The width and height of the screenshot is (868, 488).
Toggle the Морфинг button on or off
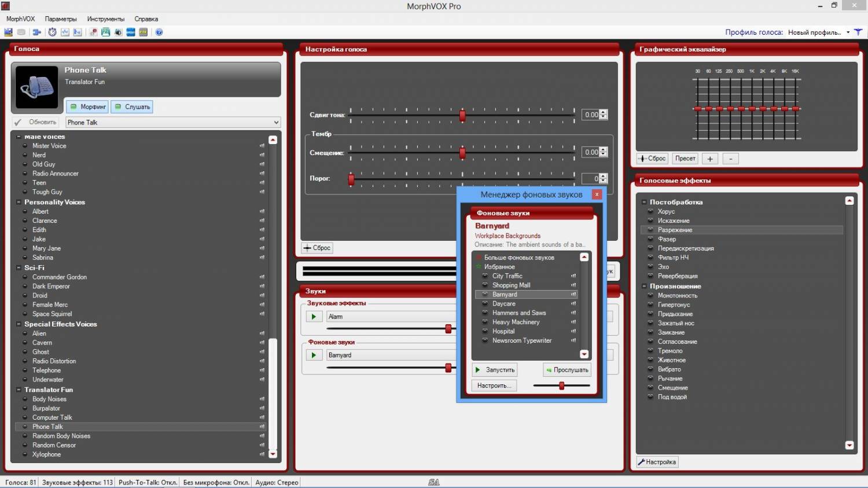point(87,107)
